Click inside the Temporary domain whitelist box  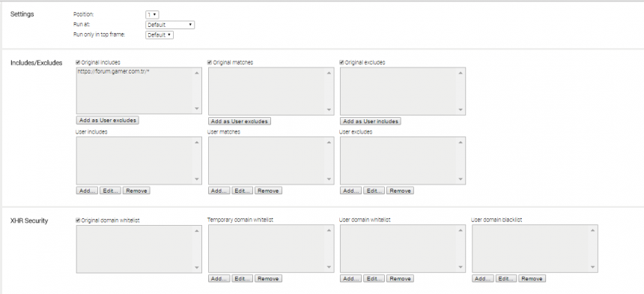coord(271,249)
